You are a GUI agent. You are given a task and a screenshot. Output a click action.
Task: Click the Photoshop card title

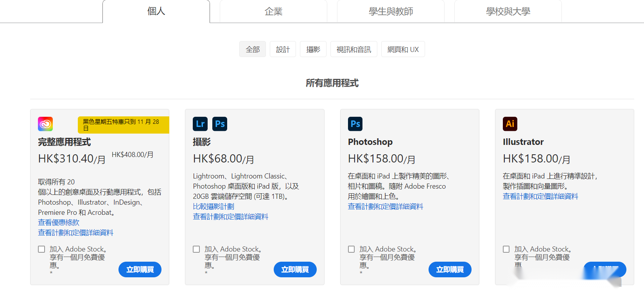(x=370, y=142)
